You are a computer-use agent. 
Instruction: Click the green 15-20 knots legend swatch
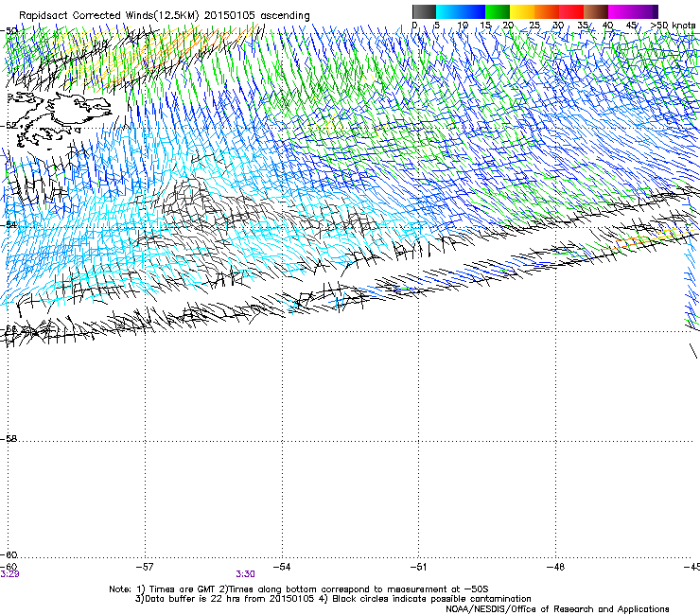pos(498,11)
